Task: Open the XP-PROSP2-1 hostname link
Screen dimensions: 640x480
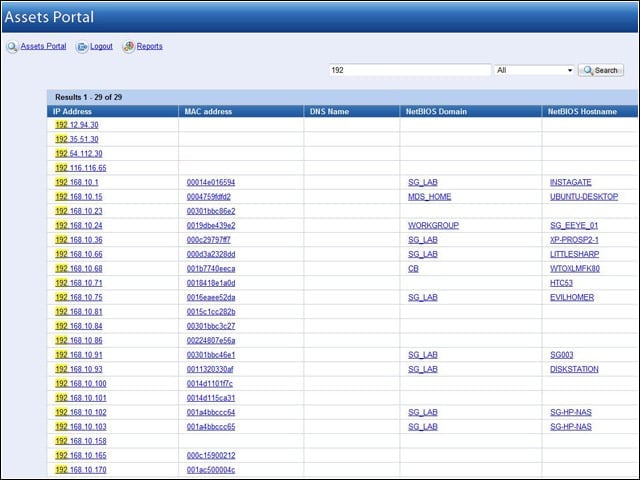Action: coord(574,240)
